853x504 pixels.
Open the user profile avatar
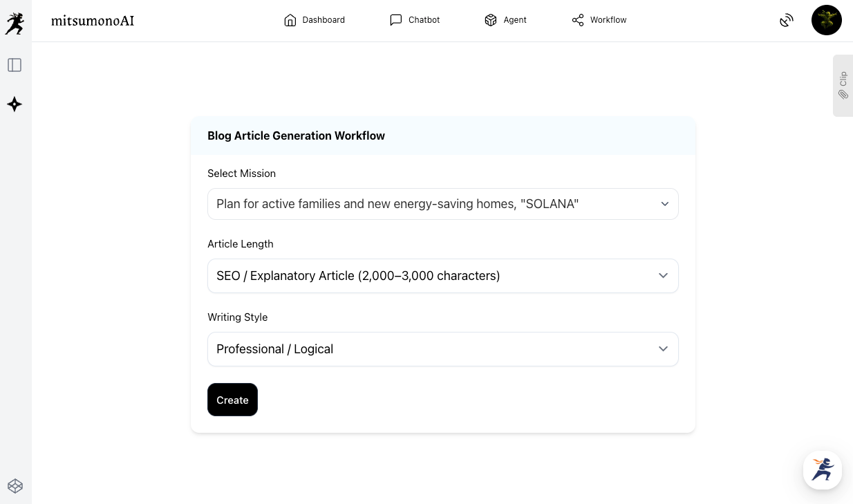[826, 20]
